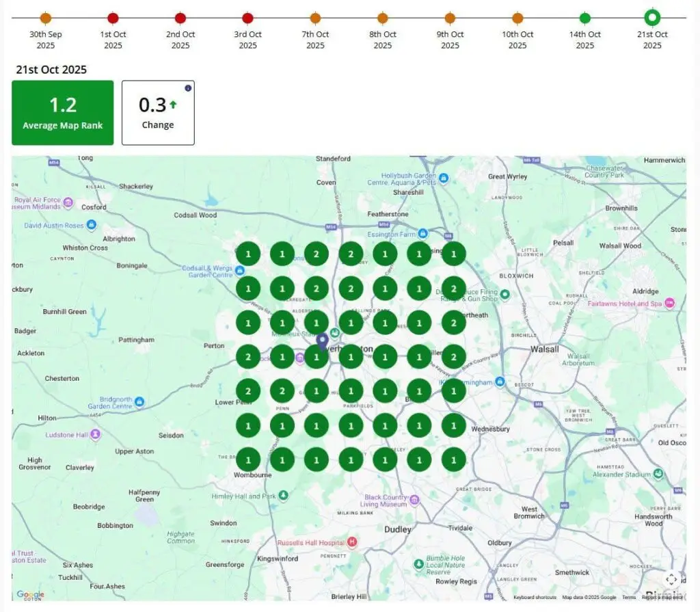Select the 30th Sep 2025 timeline point
Viewport: 700px width, 612px height.
click(45, 18)
